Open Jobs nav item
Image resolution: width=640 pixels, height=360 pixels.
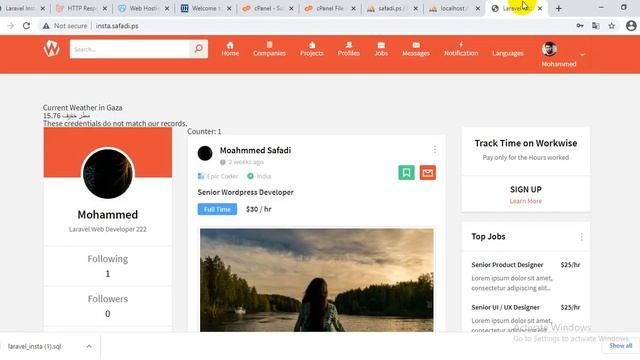[x=381, y=49]
